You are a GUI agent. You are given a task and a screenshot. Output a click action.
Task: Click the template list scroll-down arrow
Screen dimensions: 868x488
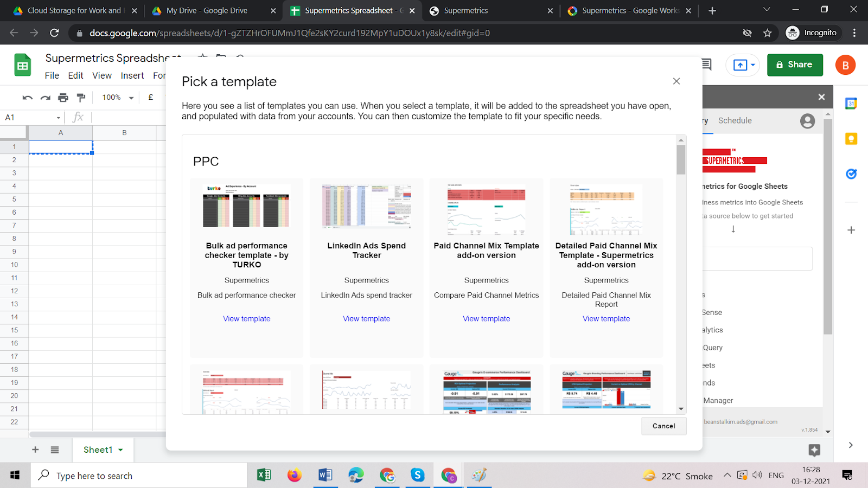point(681,409)
